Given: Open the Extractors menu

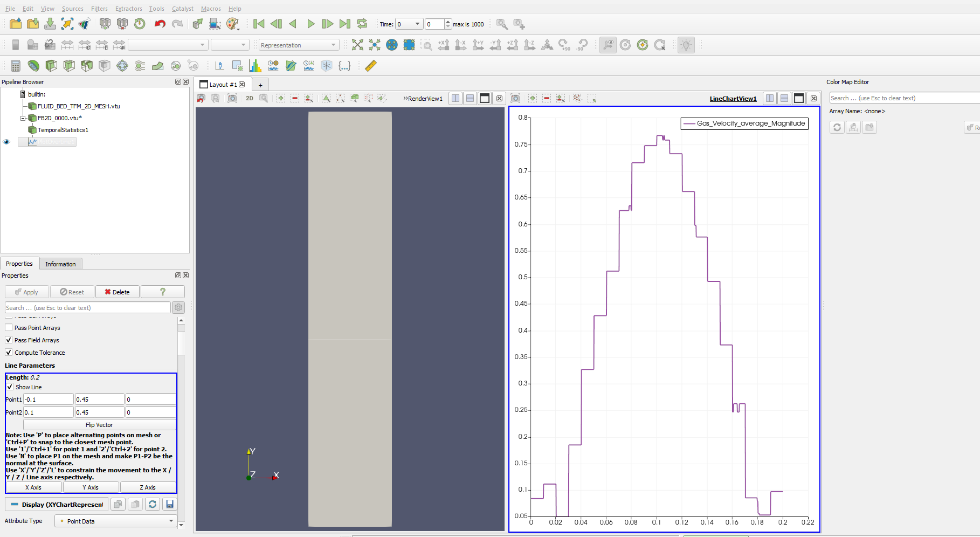Looking at the screenshot, I should click(128, 9).
